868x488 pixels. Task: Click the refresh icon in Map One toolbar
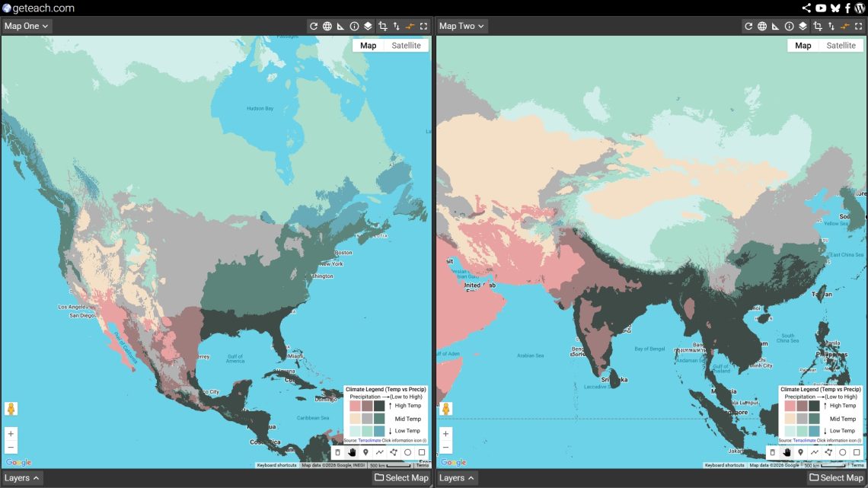(x=313, y=26)
